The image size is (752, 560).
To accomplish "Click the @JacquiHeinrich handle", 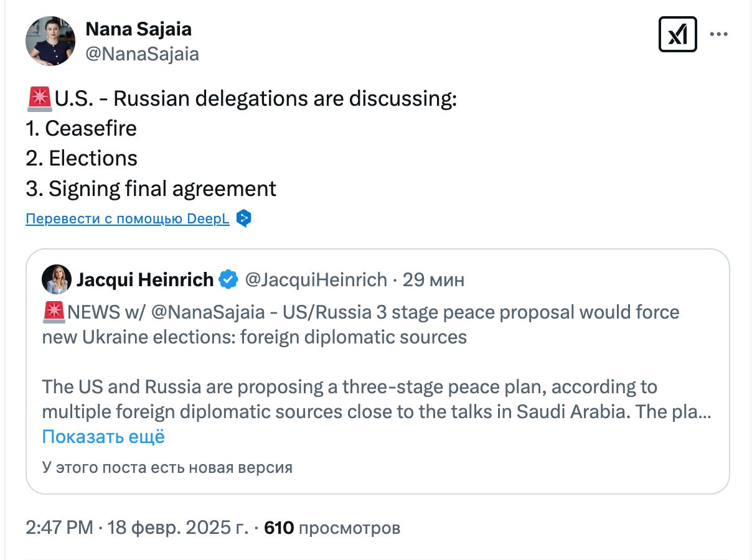I will click(x=316, y=280).
